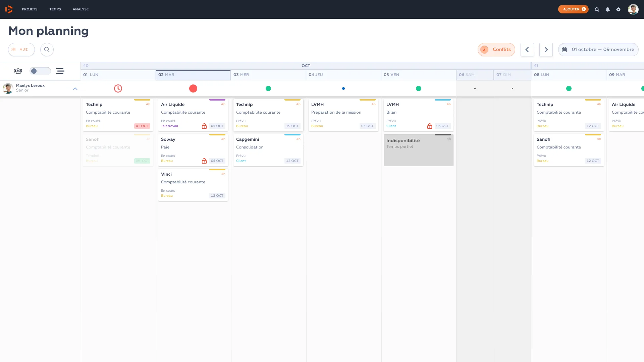Open the Capgemini Consolidation card
The height and width of the screenshot is (362, 644).
point(268,150)
